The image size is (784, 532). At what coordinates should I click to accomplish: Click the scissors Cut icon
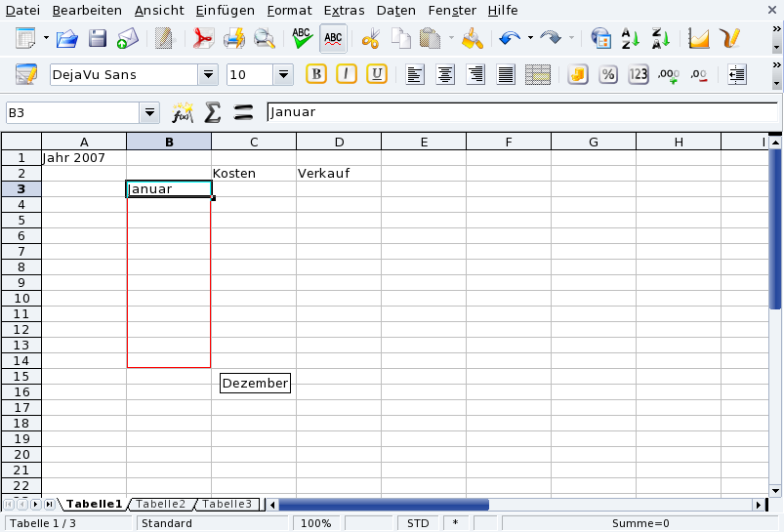pos(370,39)
